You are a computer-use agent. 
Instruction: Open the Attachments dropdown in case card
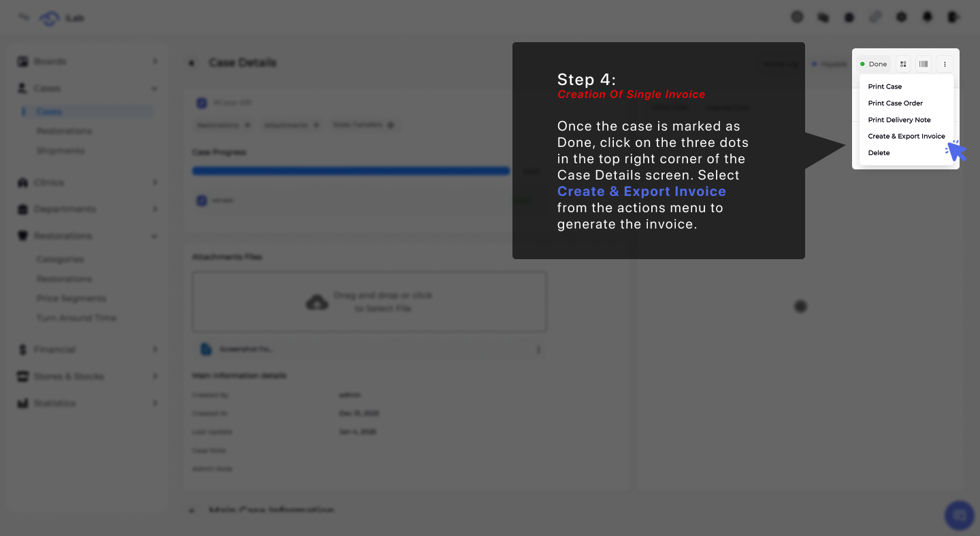(291, 125)
